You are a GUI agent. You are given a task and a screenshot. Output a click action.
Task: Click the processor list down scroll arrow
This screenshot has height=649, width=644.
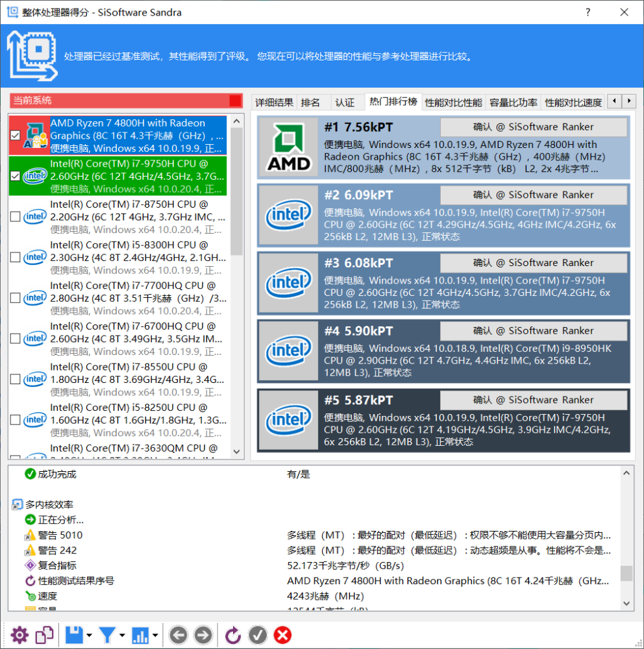click(x=236, y=452)
